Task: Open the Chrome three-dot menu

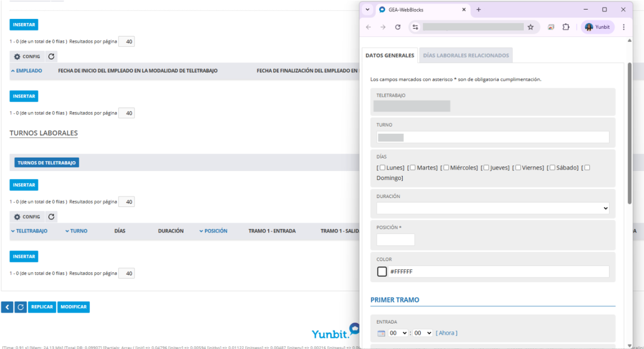Action: [x=624, y=27]
